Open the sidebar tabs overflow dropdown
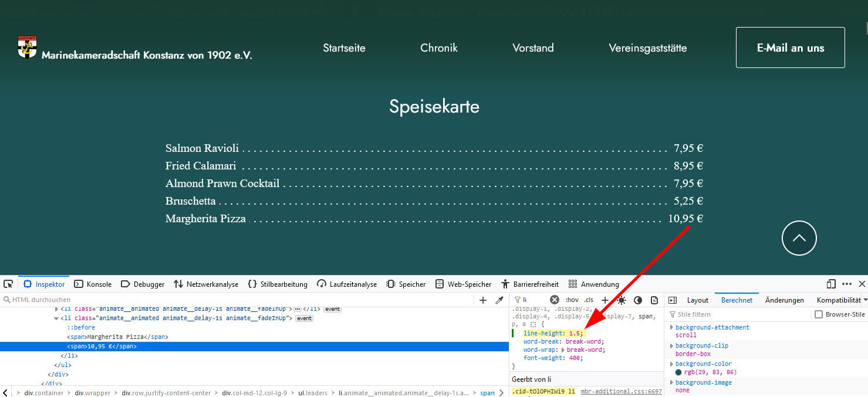The image size is (868, 397). tap(865, 300)
